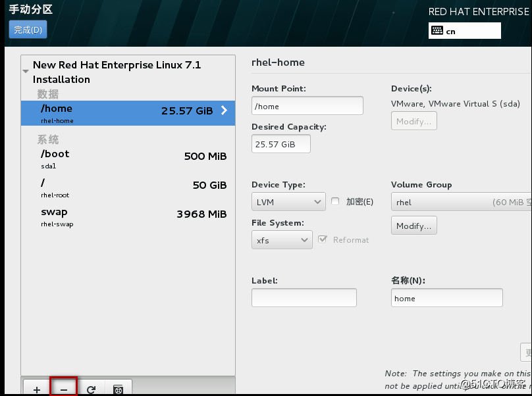This screenshot has height=396, width=532.
Task: Click the 完成(D) done button
Action: 28,30
